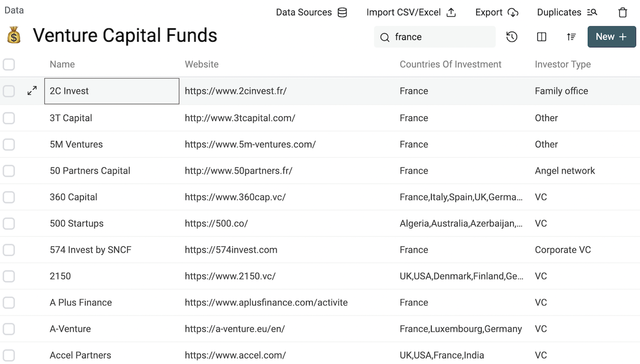Check the 3T Capital row checkbox

click(x=9, y=118)
